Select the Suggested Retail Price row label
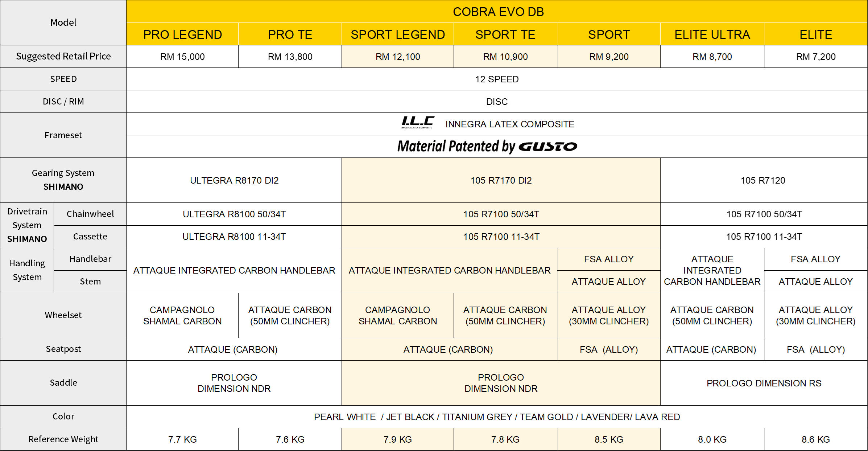Viewport: 868px width, 451px height. [x=63, y=56]
